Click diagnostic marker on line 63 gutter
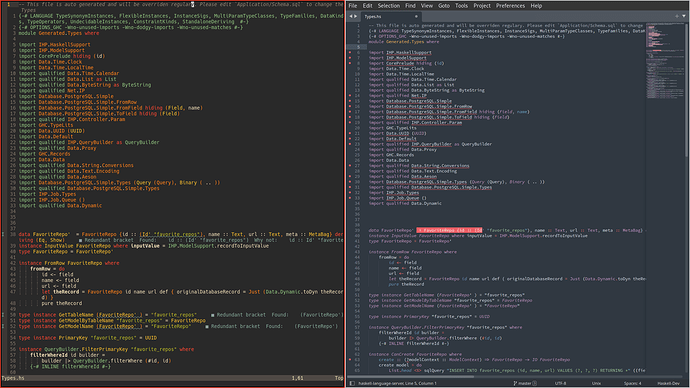 click(350, 359)
